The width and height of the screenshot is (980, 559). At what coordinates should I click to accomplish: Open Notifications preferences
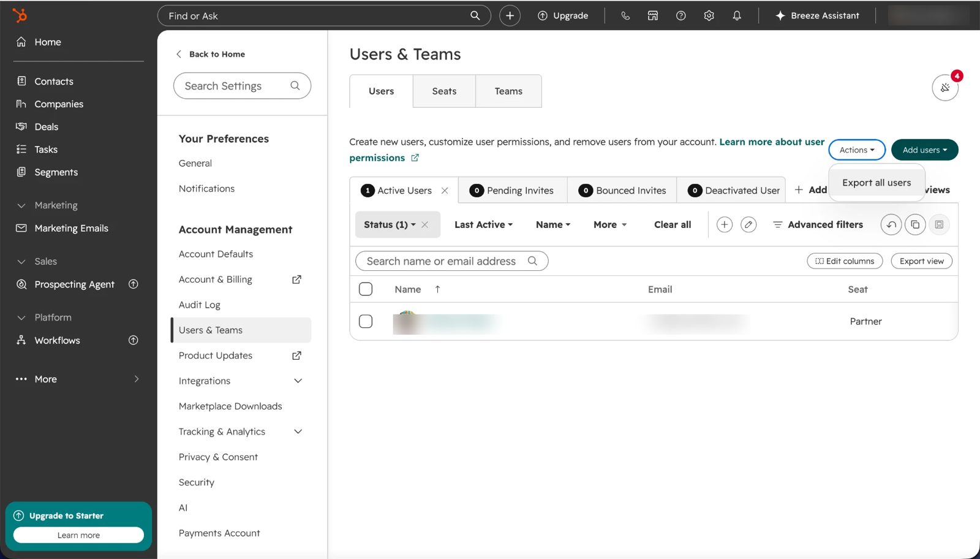[206, 188]
